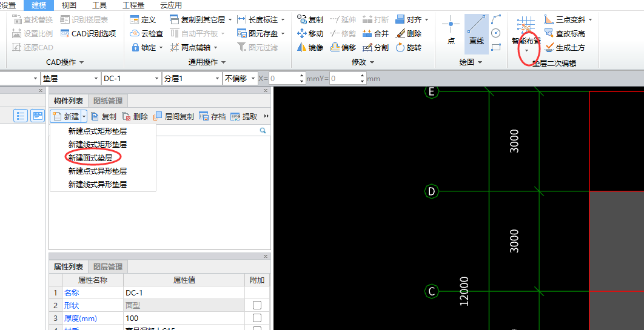Click the search magnifier in 构件列表

coord(263,131)
